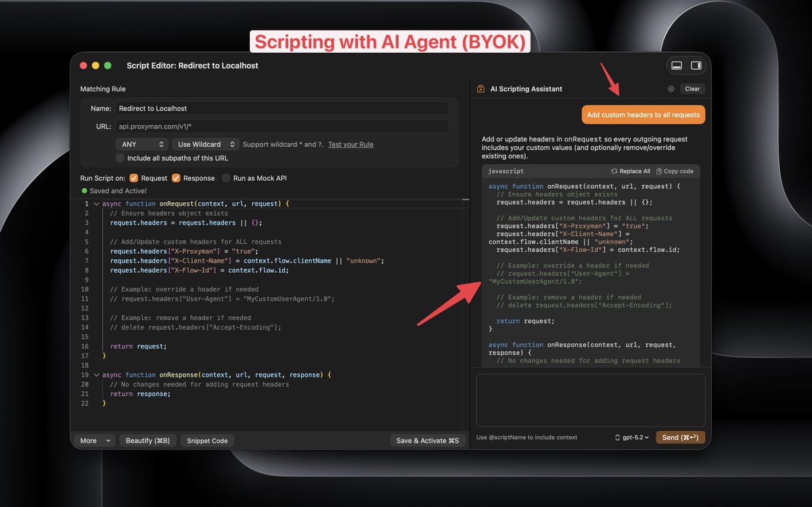This screenshot has height=507, width=812.
Task: Open the Test your Rule link
Action: 351,144
